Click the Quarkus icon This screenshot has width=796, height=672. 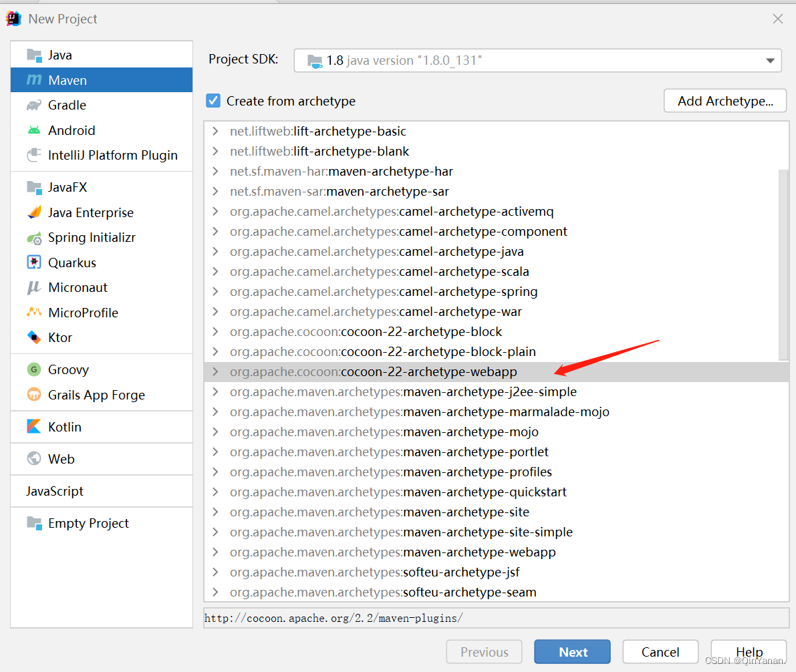coord(34,263)
